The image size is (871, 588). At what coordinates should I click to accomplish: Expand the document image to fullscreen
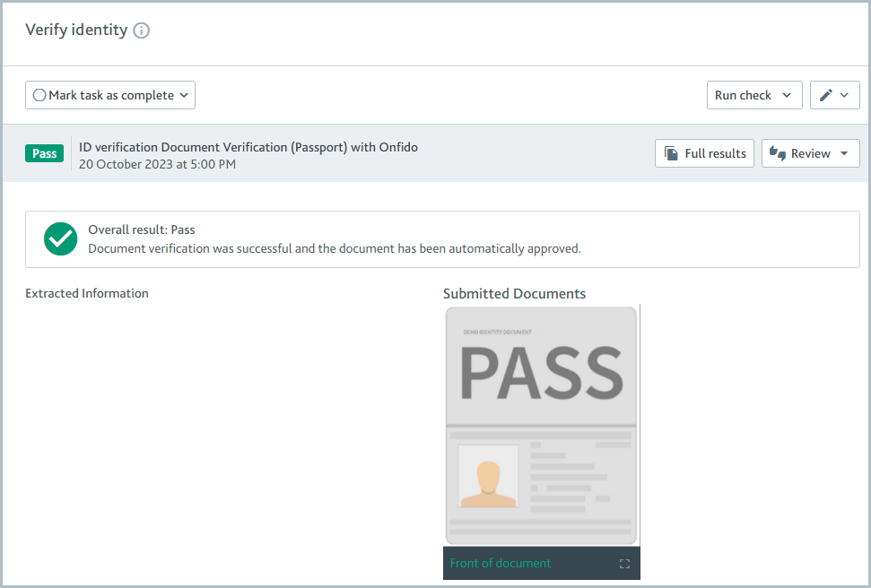(626, 563)
